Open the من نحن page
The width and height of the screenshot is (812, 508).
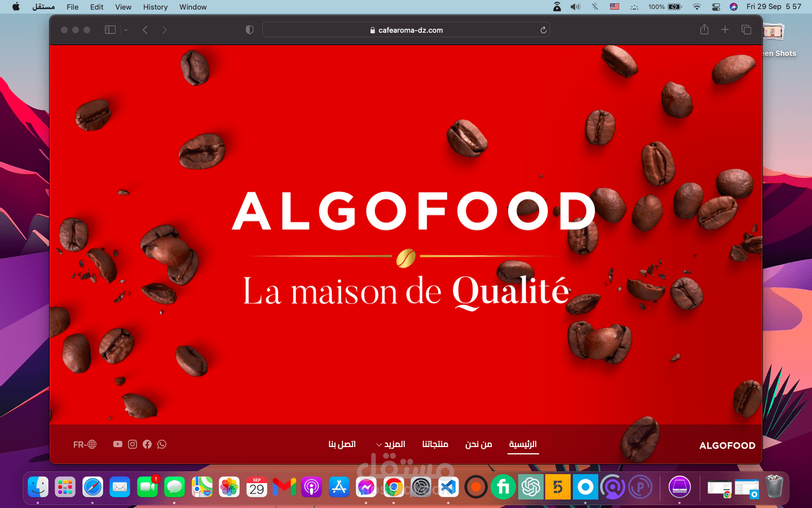[479, 444]
